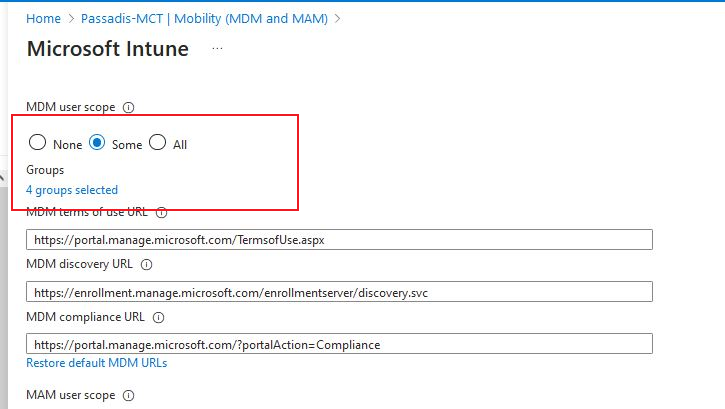Viewport: 725px width, 409px height.
Task: Go to the Home breadcrumb link
Action: pos(43,18)
